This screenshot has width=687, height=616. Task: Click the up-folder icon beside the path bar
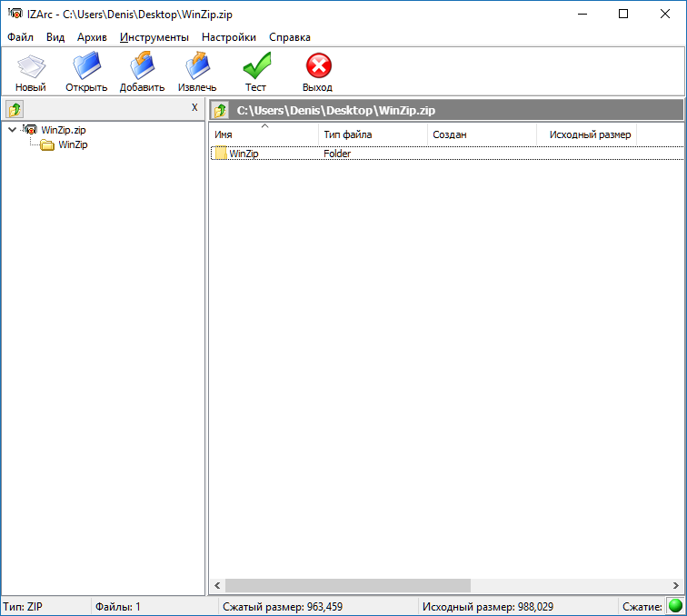(220, 111)
